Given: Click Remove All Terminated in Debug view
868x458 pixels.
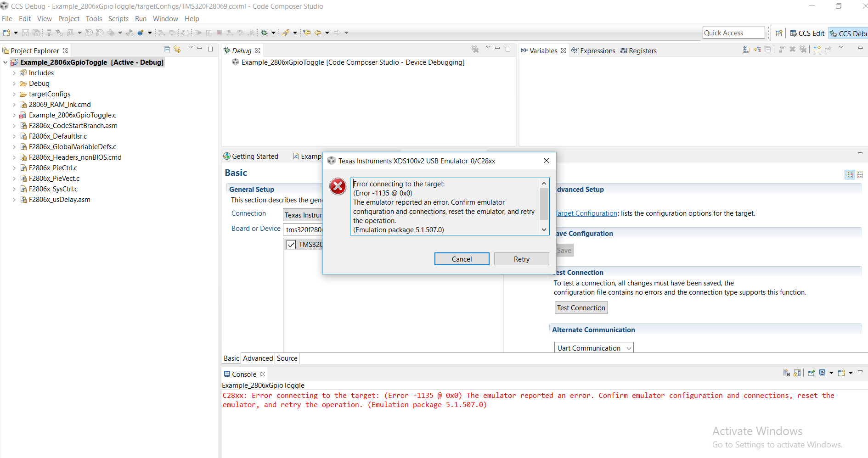Looking at the screenshot, I should click(x=475, y=49).
